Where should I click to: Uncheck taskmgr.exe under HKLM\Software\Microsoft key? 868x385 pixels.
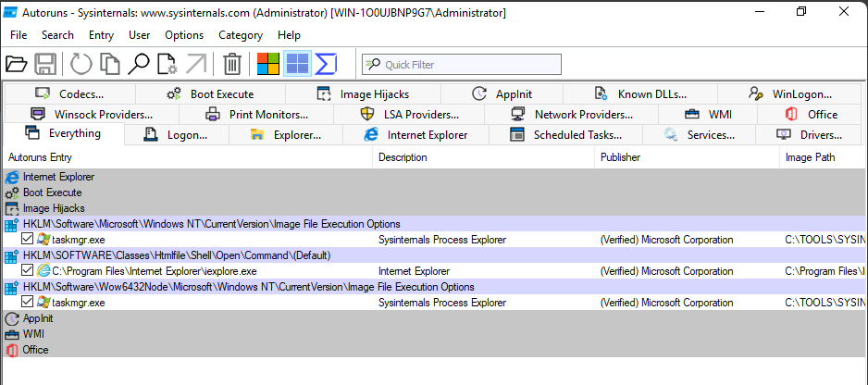27,240
